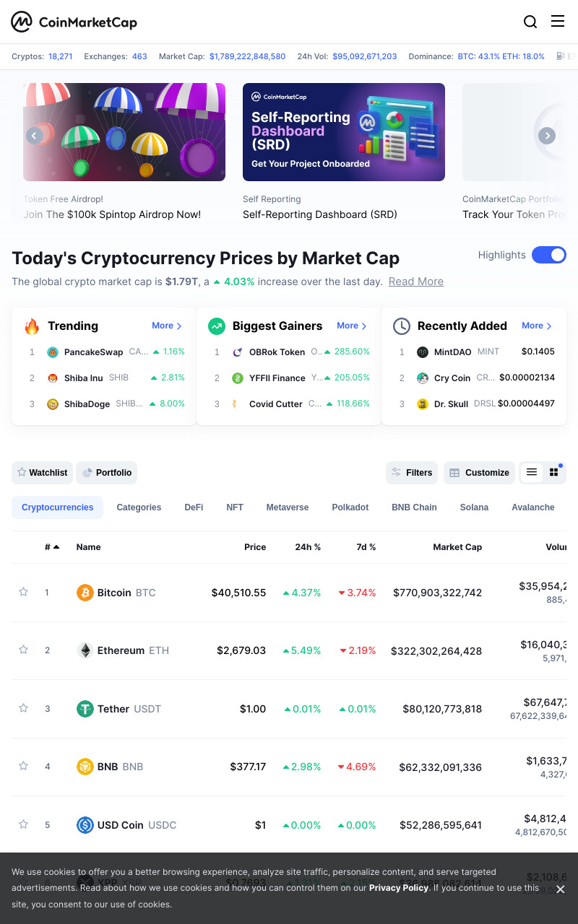
Task: Switch to grid view icon
Action: pyautogui.click(x=554, y=472)
